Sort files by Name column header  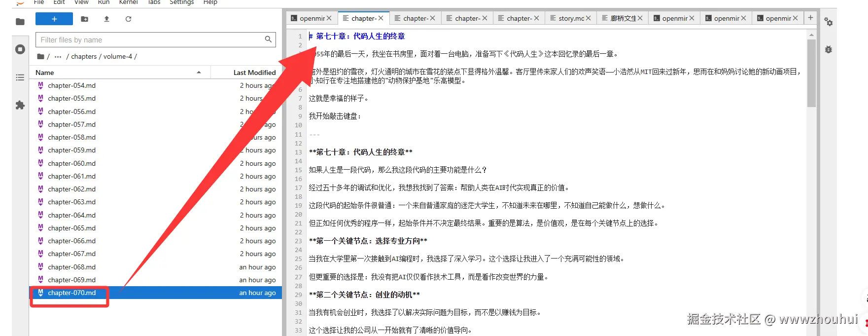point(120,73)
